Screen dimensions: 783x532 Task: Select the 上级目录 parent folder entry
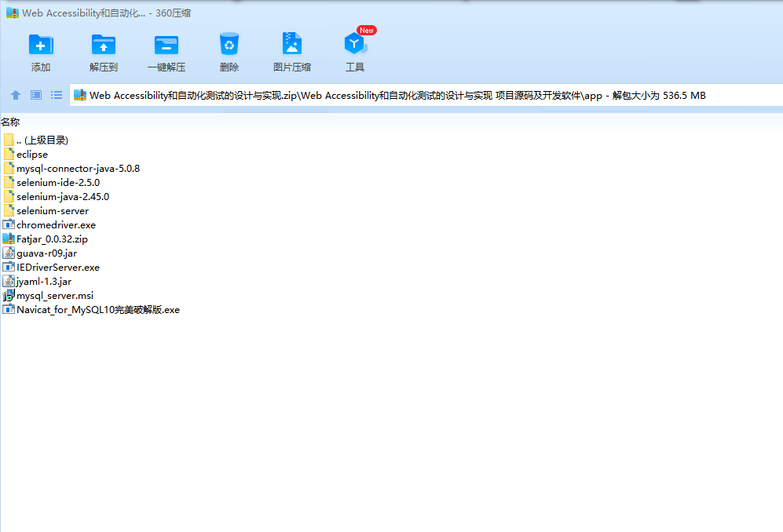42,140
